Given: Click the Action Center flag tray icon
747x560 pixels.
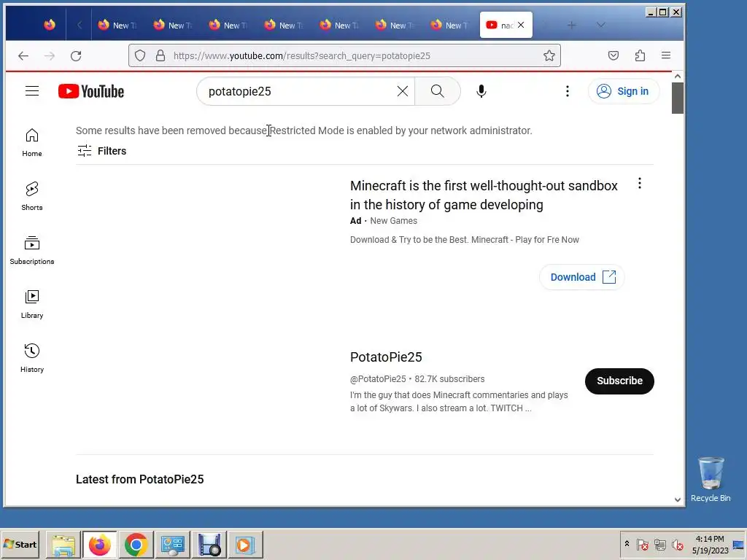Looking at the screenshot, I should (642, 544).
